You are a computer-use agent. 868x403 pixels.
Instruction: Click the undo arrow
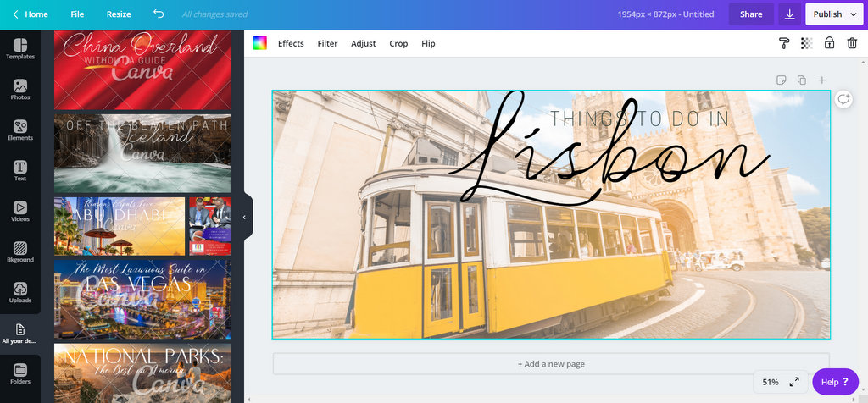pos(159,14)
